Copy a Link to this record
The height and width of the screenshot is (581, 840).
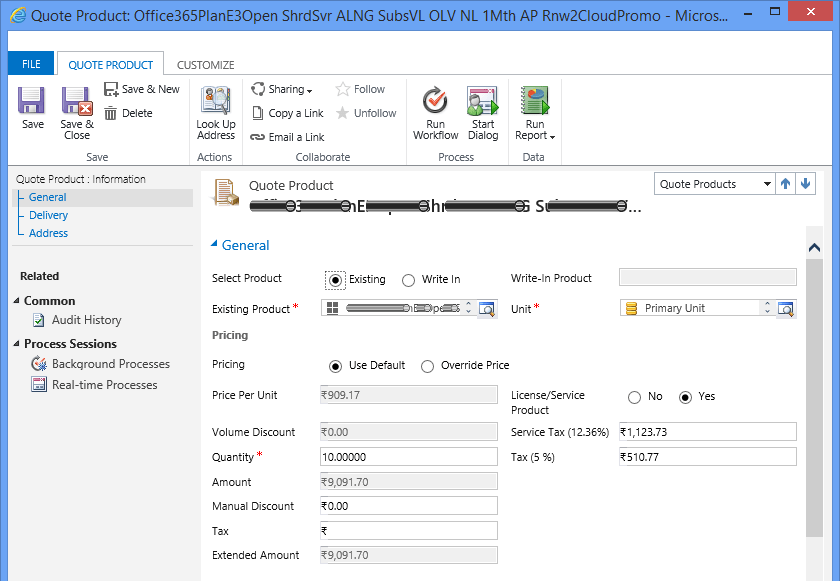[x=288, y=113]
